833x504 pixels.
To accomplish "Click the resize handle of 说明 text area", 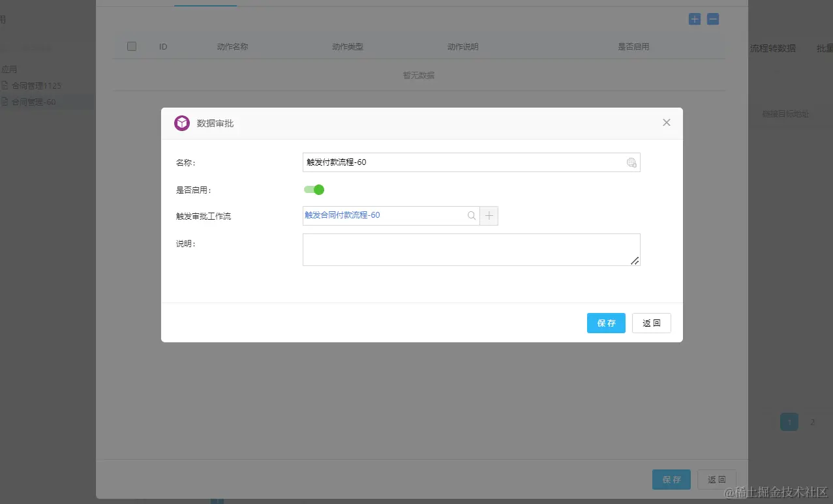I will (635, 261).
